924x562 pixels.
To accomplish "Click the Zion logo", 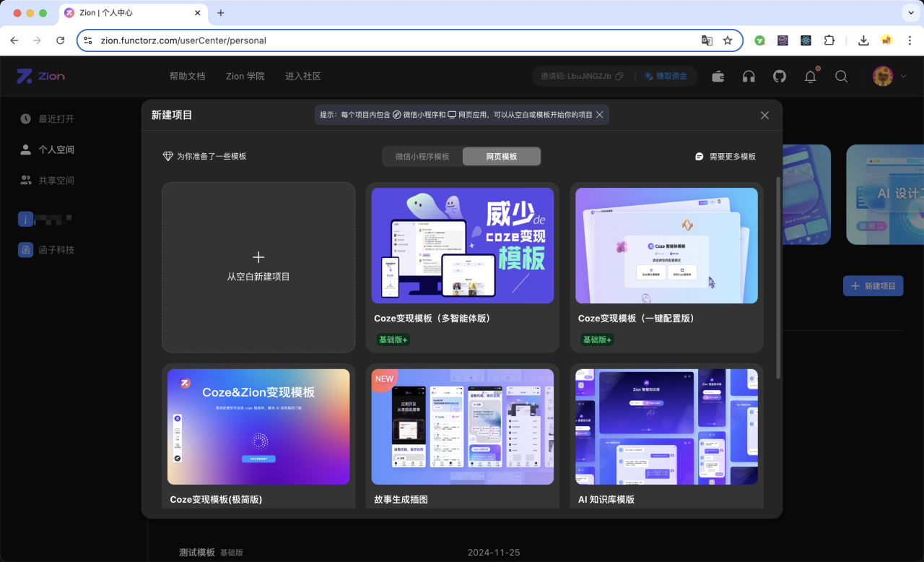I will (x=40, y=77).
